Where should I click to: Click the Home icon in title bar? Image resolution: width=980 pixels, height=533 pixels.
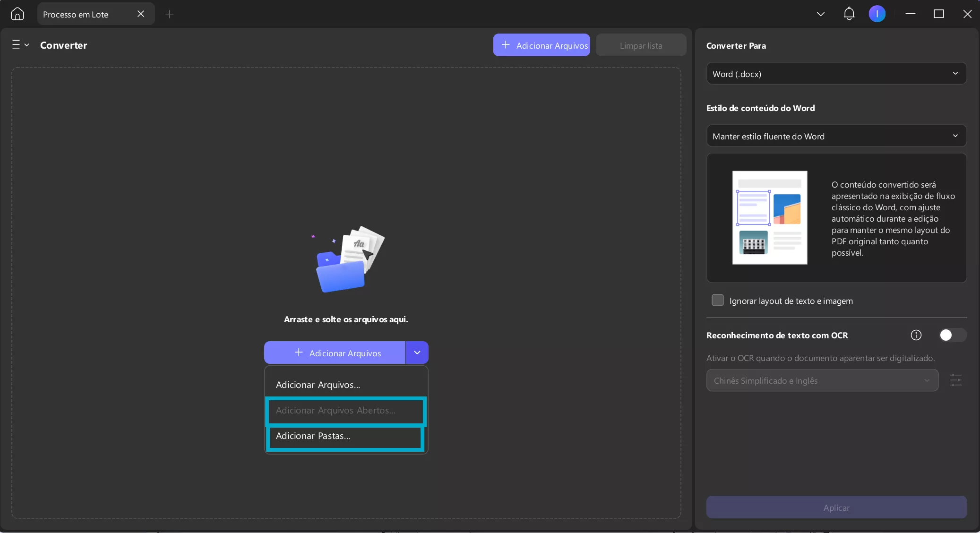(17, 14)
